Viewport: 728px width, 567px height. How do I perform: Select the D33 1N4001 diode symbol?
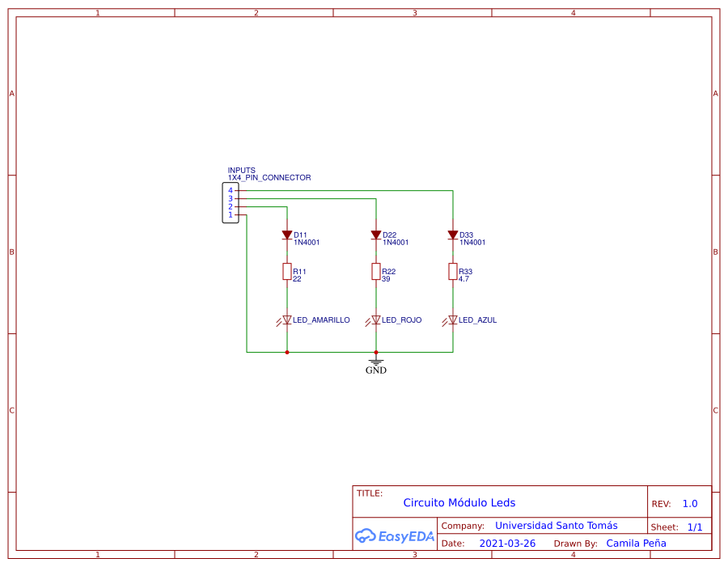coord(452,235)
